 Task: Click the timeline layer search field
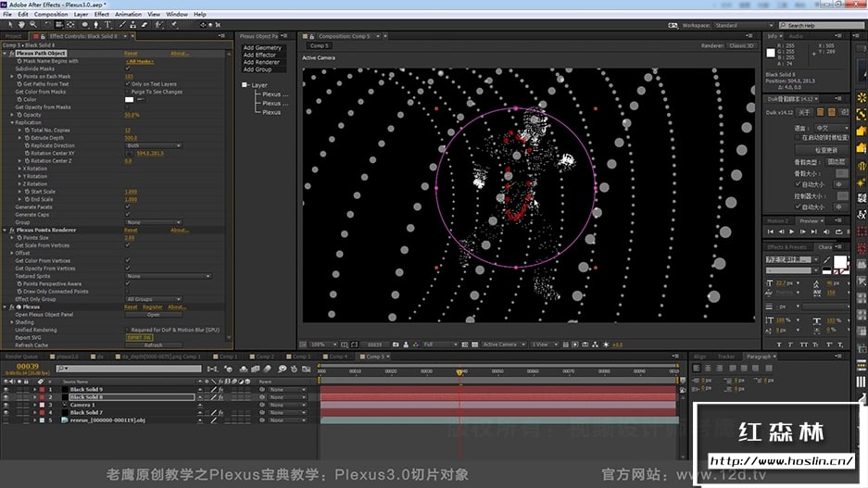(129, 369)
